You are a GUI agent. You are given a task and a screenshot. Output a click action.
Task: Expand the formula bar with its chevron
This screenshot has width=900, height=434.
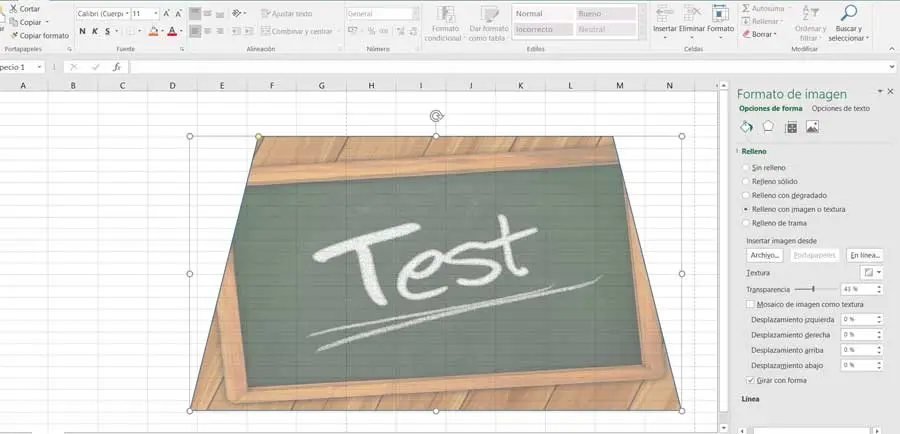coord(893,67)
